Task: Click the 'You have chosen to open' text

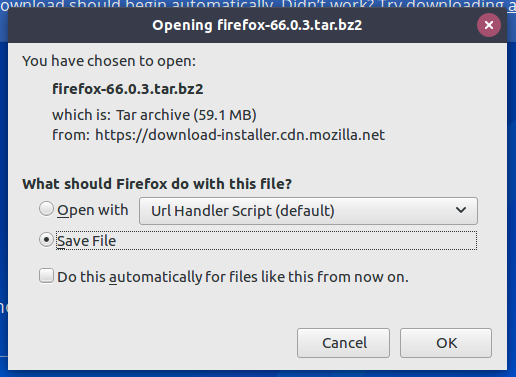Action: [109, 61]
